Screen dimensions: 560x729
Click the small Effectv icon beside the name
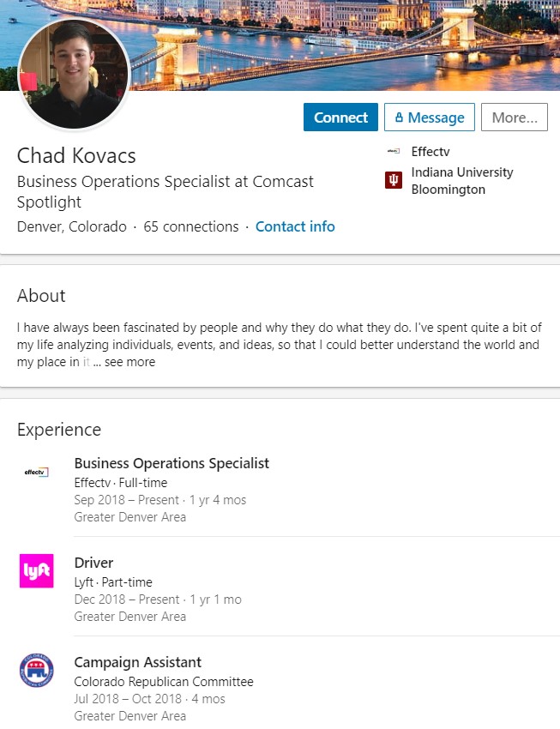(x=394, y=151)
